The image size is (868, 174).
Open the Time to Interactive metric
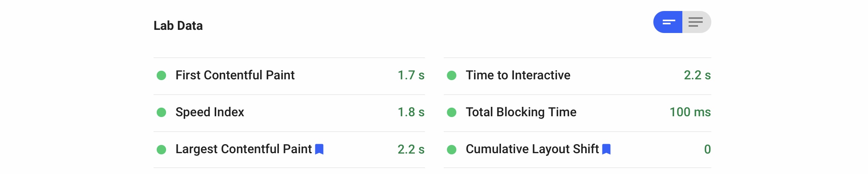(577, 76)
